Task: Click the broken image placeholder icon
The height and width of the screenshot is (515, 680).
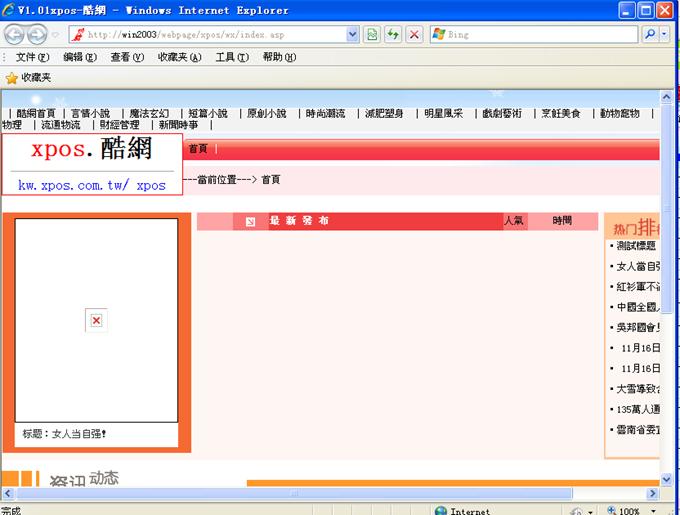Action: [x=96, y=320]
